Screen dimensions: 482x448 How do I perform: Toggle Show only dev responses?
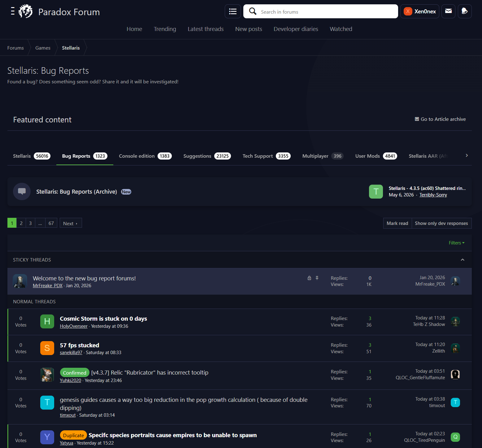coord(441,223)
